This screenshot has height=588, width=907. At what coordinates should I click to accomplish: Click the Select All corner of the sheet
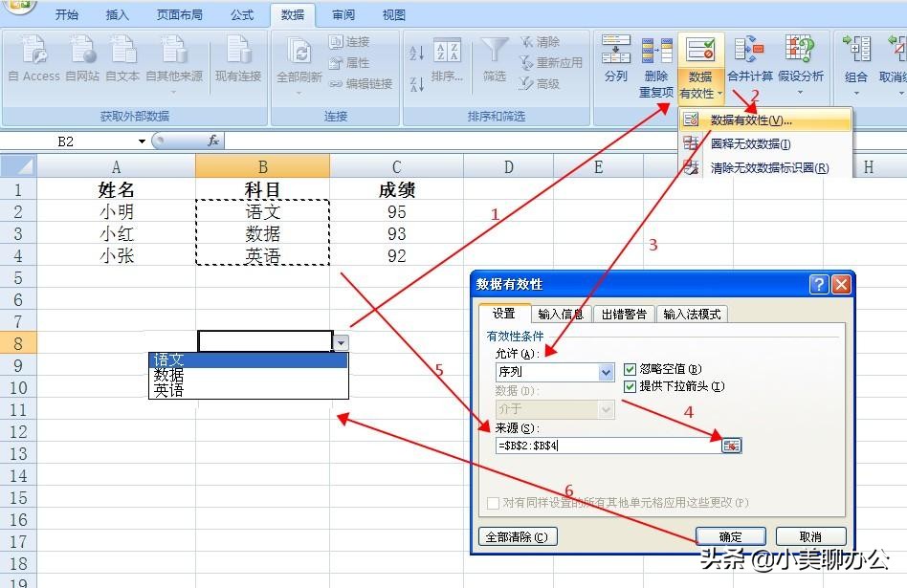(x=18, y=166)
